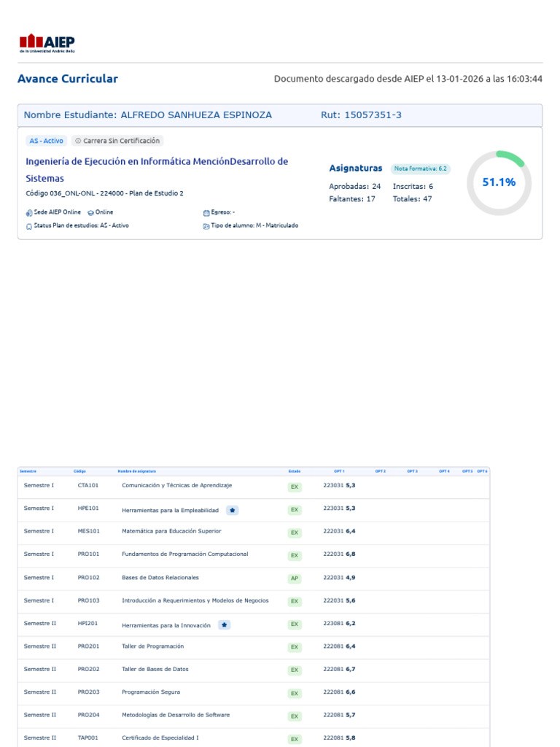
Task: Click Fundamentos de Programación Computacional subject name
Action: (x=184, y=554)
